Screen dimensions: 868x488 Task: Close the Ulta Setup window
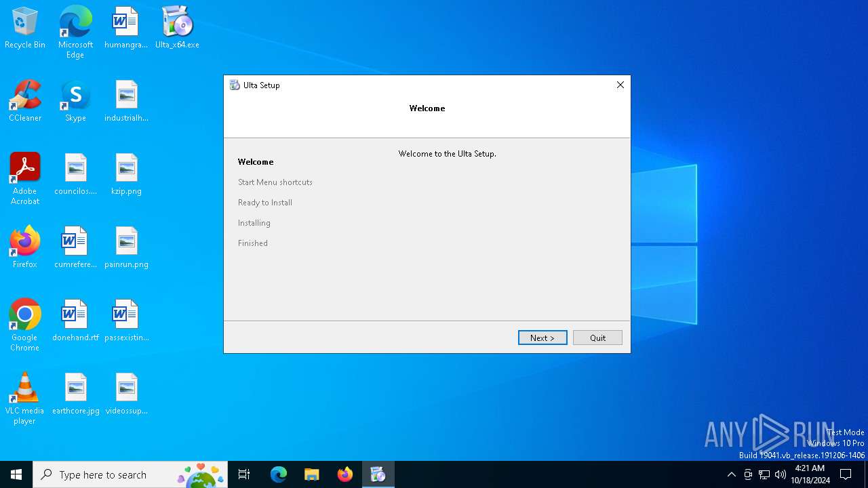click(620, 85)
